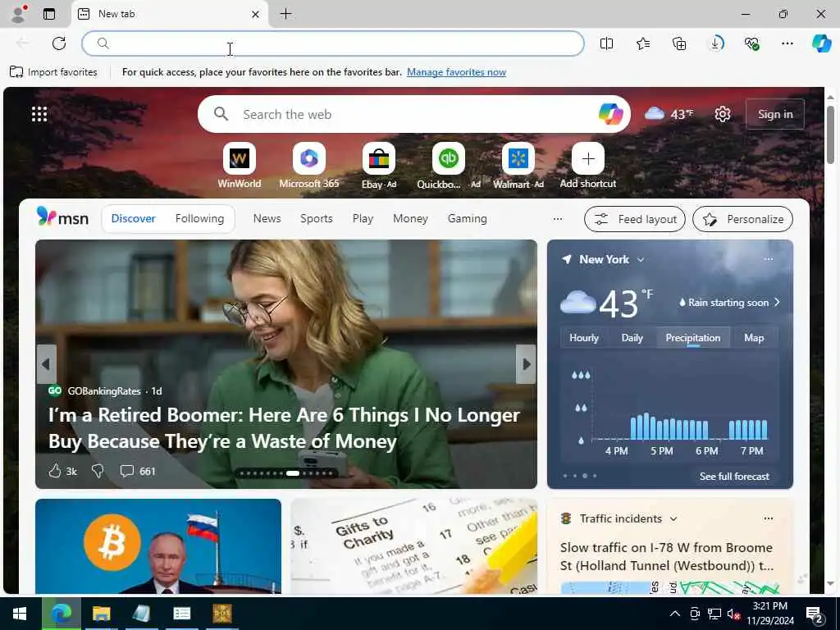The height and width of the screenshot is (630, 840).
Task: Show hidden system tray icons
Action: pos(675,614)
